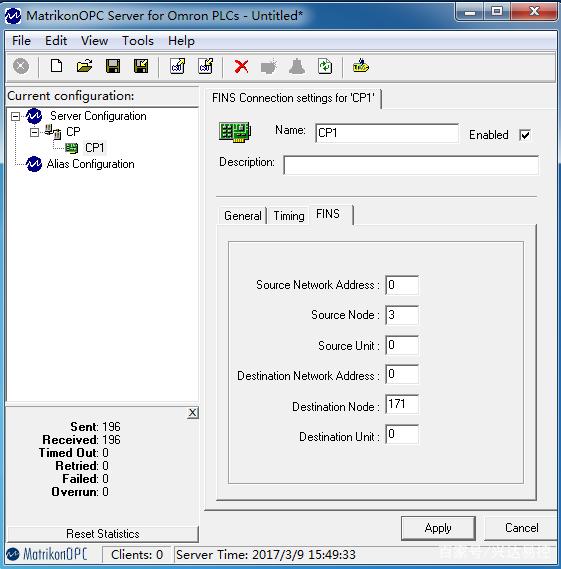Click the Source Unit field
This screenshot has height=569, width=561.
click(402, 345)
